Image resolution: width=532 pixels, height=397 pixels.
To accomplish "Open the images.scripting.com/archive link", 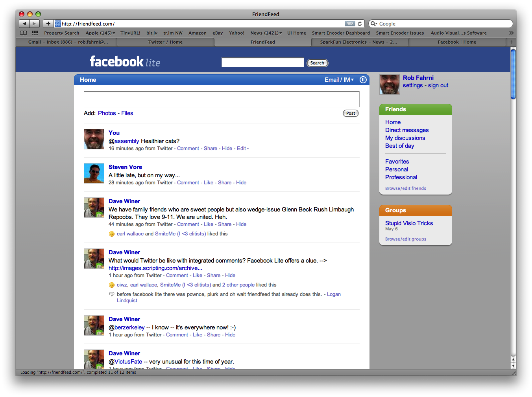I will click(155, 268).
